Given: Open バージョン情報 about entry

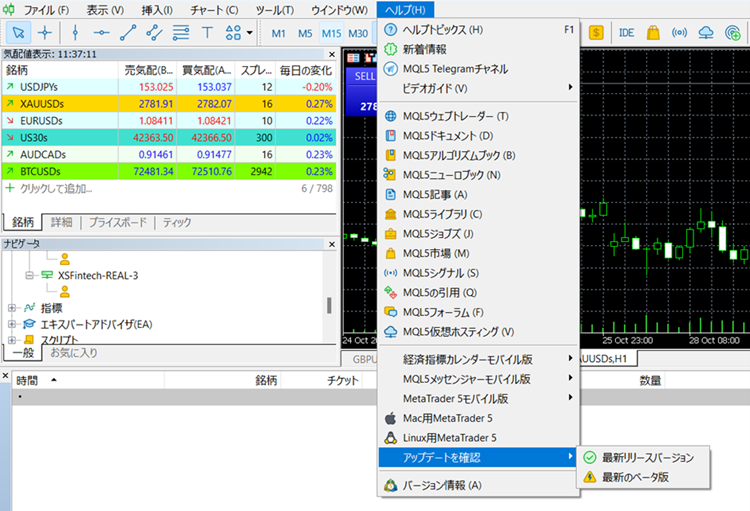Looking at the screenshot, I should coord(479,486).
